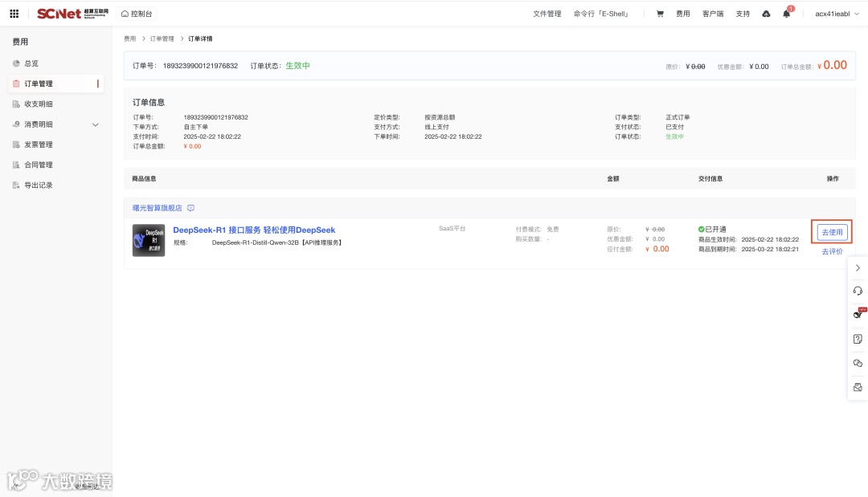Image resolution: width=868 pixels, height=497 pixels.
Task: Open the help document question icon
Action: tap(858, 339)
